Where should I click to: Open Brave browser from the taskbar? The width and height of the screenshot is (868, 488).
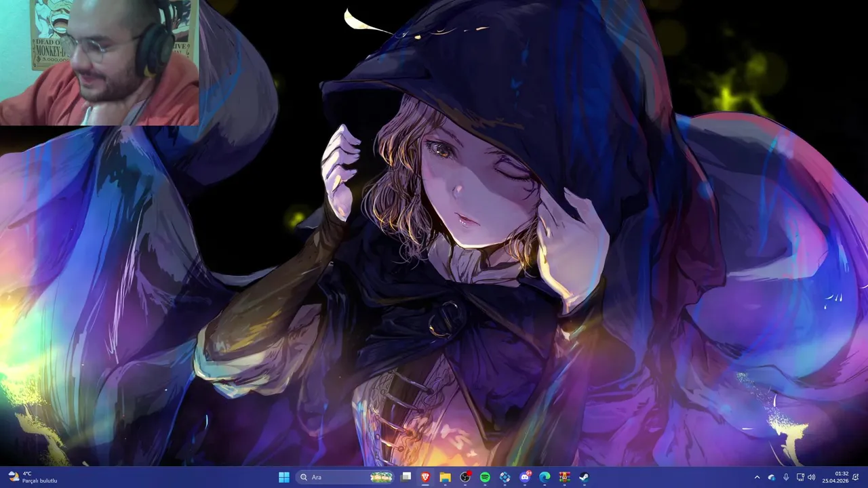pyautogui.click(x=425, y=477)
